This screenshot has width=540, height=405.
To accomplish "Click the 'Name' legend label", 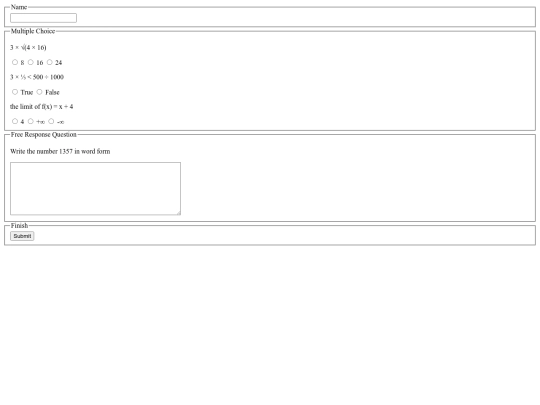I will click(x=19, y=7).
